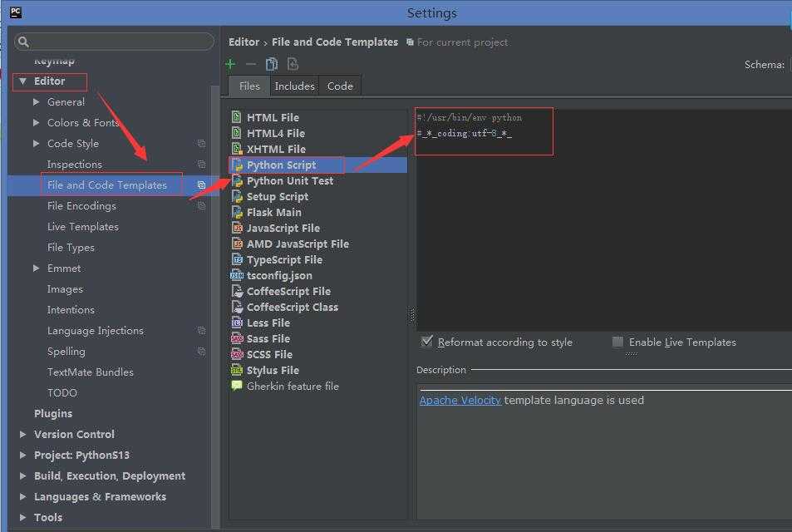Click the Flask Main file icon

point(237,212)
